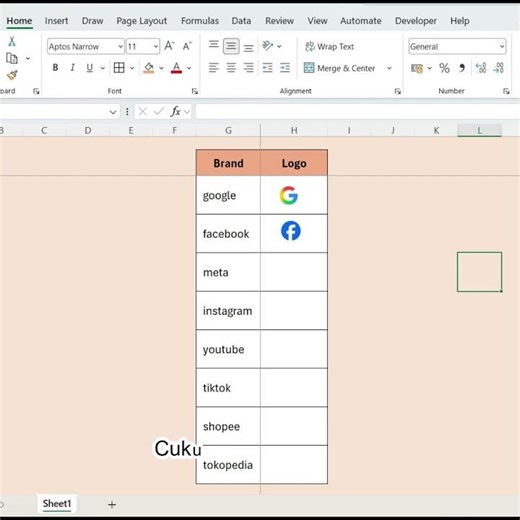Select Bottom Align icon
This screenshot has width=520, height=520.
coord(248,47)
